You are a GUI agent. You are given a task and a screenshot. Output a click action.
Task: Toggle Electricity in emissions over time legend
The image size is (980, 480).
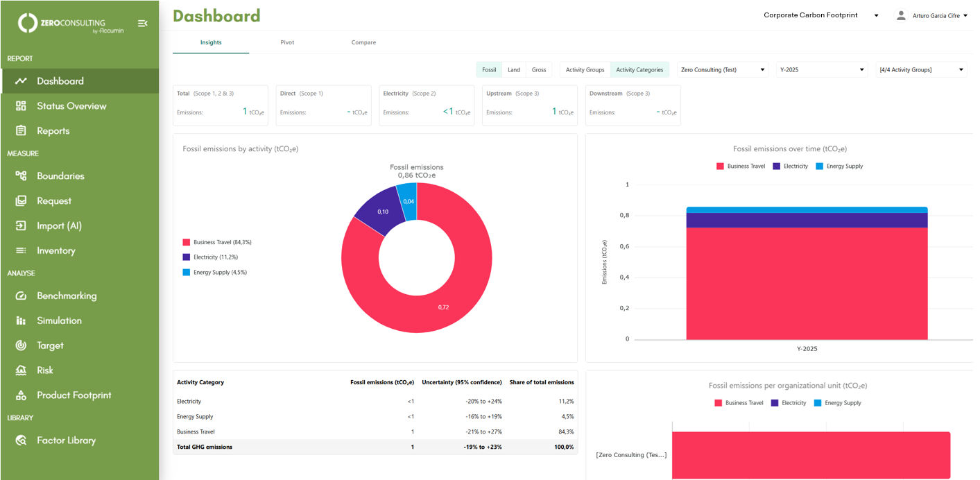coord(790,166)
